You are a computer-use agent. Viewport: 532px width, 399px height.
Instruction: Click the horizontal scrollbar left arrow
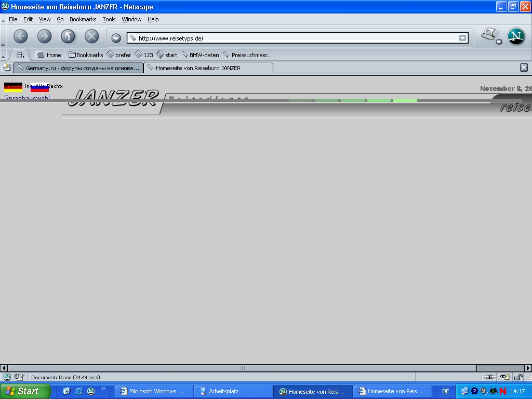pyautogui.click(x=4, y=368)
